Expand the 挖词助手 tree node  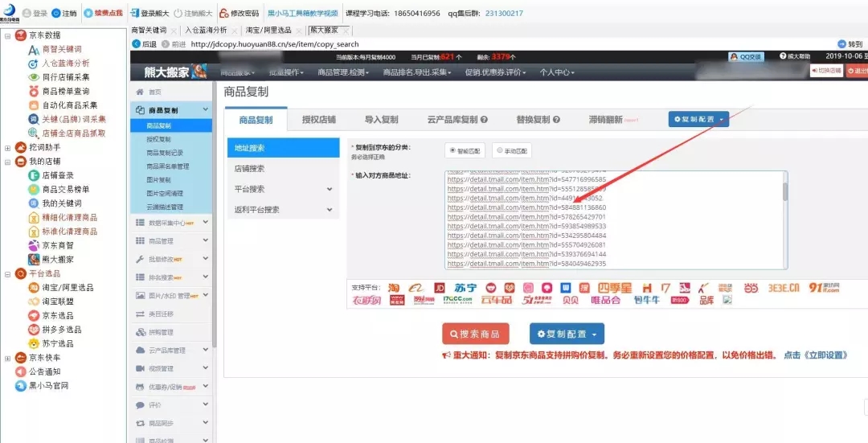tap(8, 148)
